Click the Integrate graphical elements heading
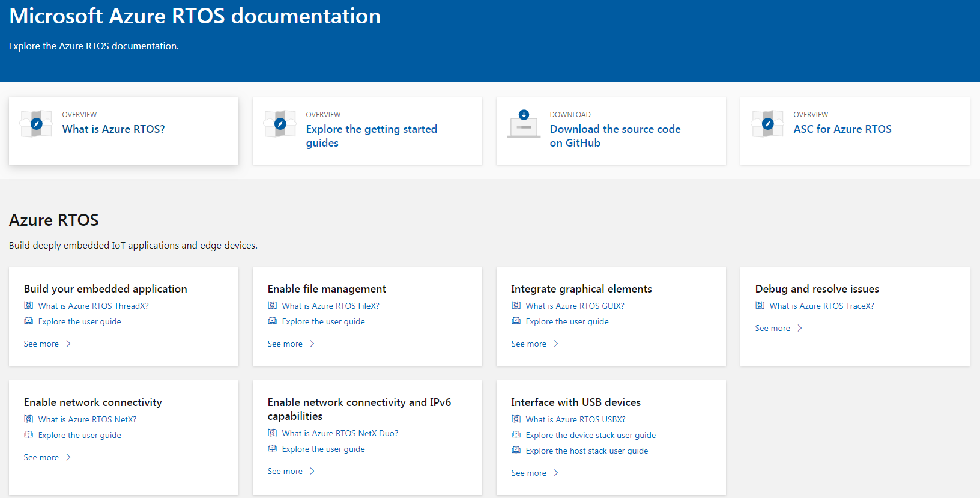The image size is (980, 498). point(581,289)
